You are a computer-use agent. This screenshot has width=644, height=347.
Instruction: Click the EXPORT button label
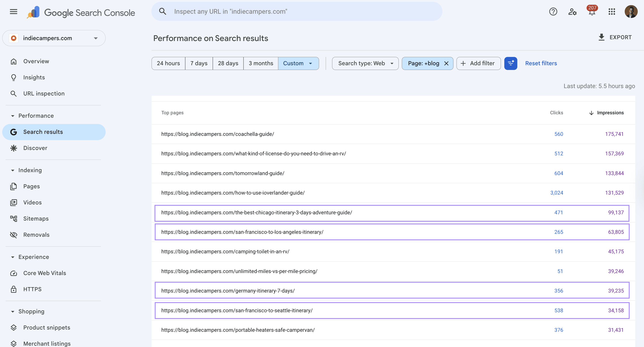tap(620, 37)
